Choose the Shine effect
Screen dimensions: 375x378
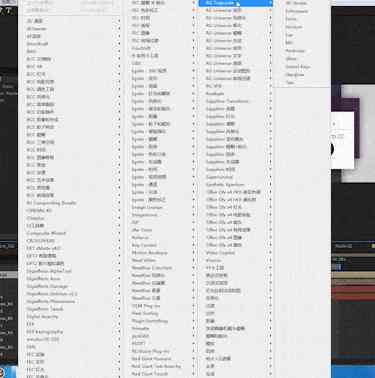(291, 59)
